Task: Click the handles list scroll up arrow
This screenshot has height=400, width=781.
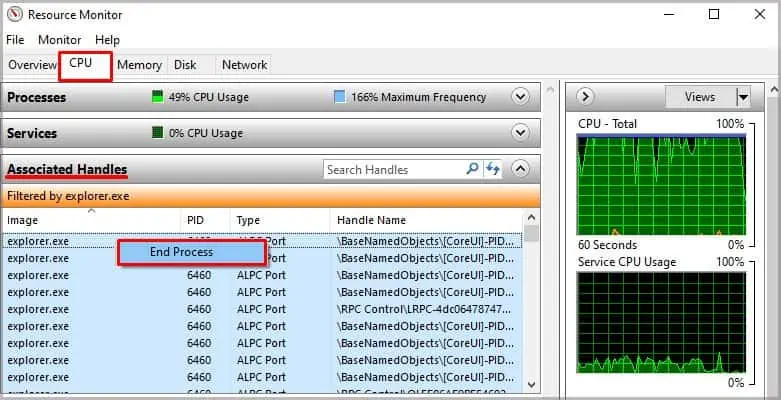Action: click(x=531, y=218)
